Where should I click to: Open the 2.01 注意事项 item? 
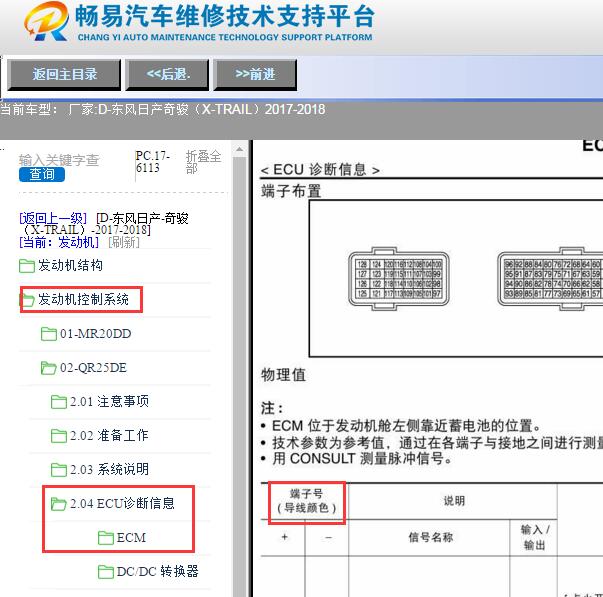pyautogui.click(x=109, y=402)
